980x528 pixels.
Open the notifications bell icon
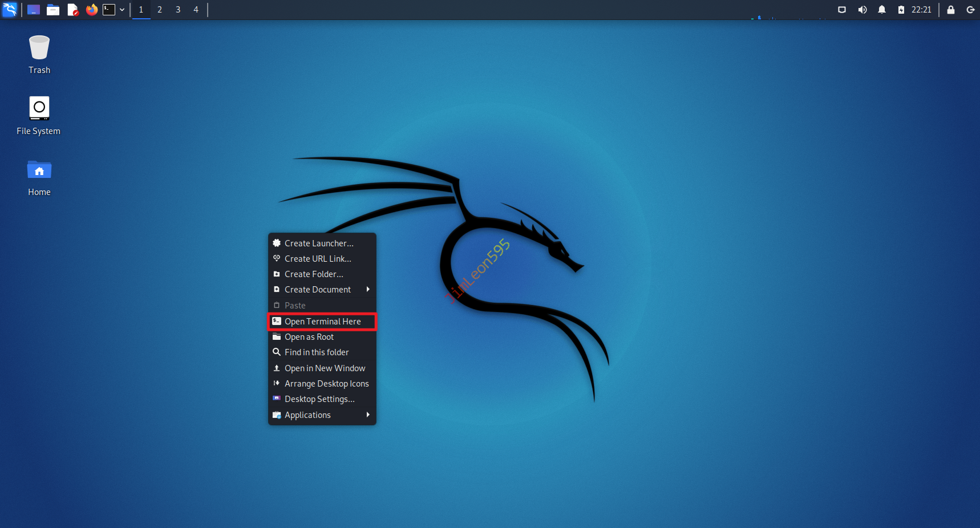[x=881, y=10]
